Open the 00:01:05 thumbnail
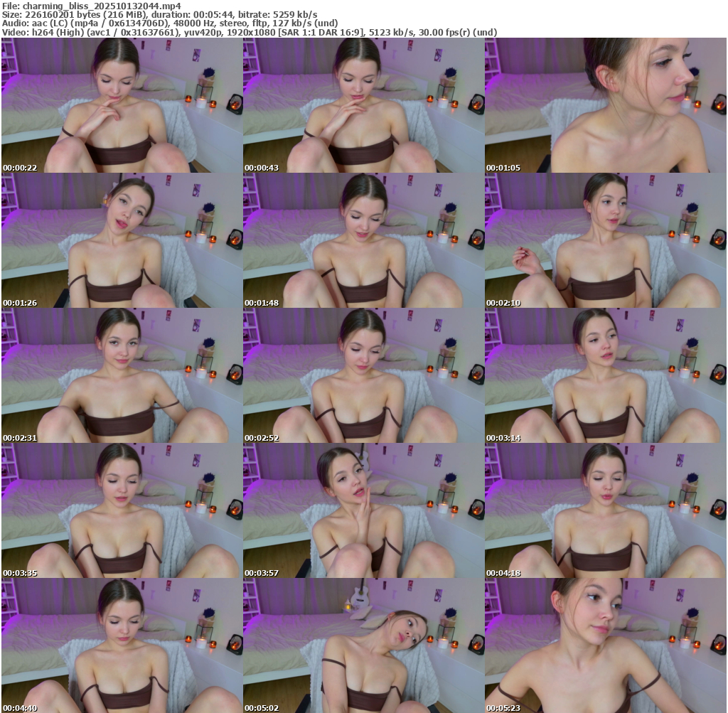Viewport: 728px width, 713px height. 605,105
